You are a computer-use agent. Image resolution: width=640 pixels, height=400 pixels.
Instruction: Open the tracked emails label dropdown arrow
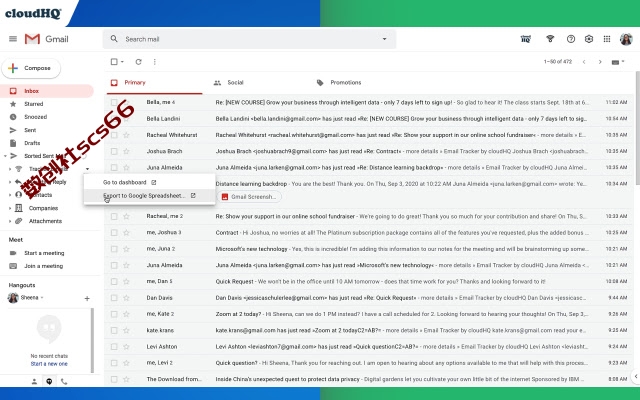(87, 169)
